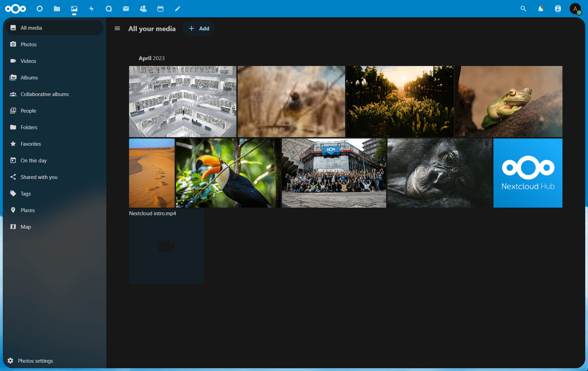The width and height of the screenshot is (588, 371).
Task: Click the April 2023 date heading
Action: (x=151, y=58)
